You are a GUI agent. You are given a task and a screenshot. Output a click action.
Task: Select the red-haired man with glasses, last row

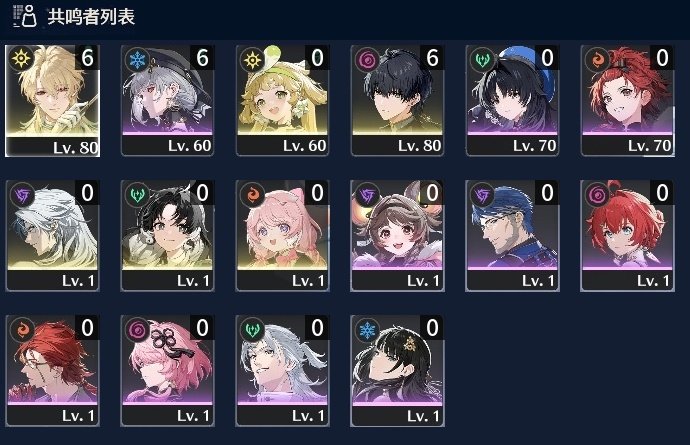(x=52, y=371)
